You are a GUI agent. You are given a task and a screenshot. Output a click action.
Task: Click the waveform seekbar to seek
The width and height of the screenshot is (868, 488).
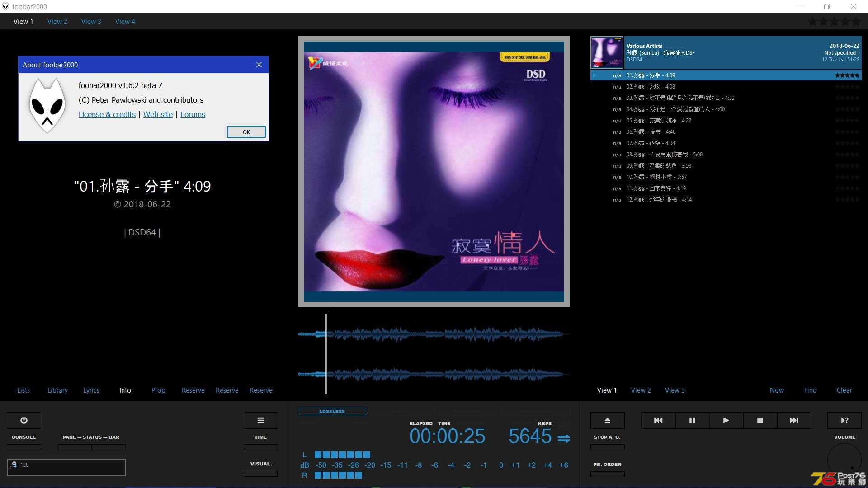pos(434,354)
